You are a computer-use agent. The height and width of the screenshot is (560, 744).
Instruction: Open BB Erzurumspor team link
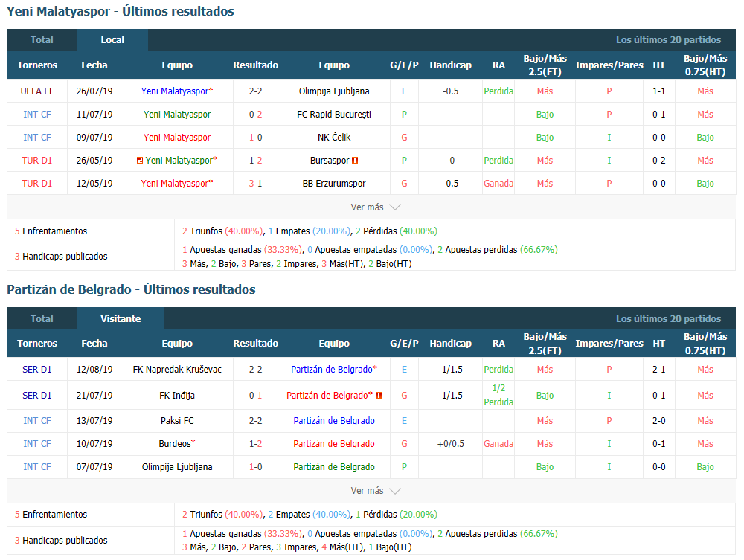pyautogui.click(x=334, y=184)
